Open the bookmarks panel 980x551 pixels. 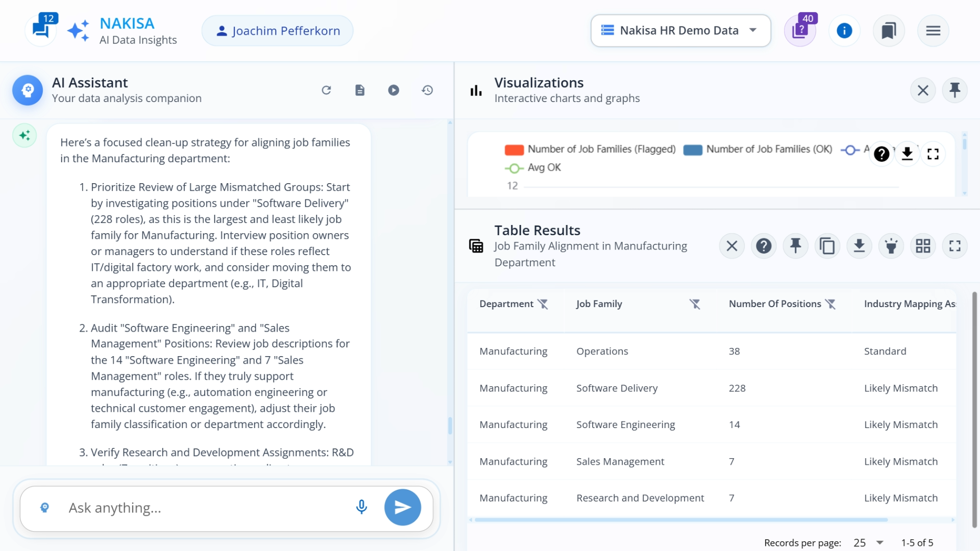889,31
